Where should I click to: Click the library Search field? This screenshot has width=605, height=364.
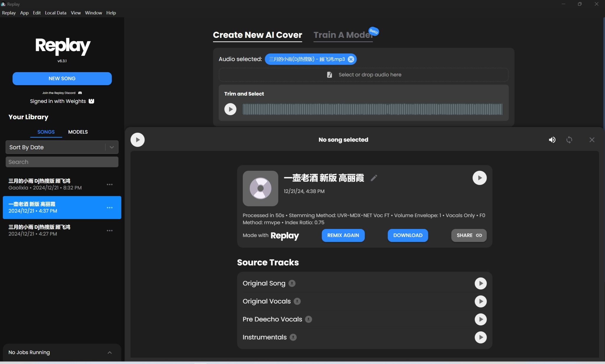point(62,162)
